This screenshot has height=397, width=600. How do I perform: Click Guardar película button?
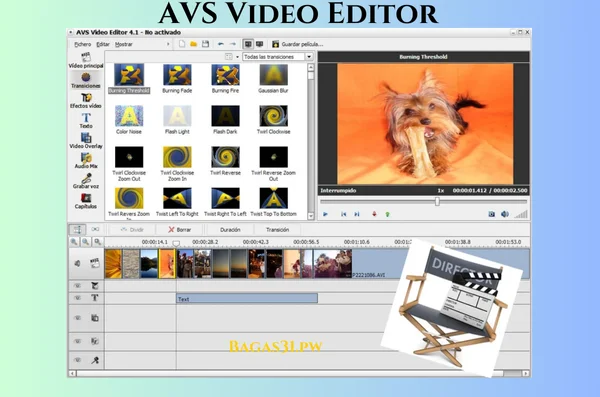pyautogui.click(x=298, y=44)
